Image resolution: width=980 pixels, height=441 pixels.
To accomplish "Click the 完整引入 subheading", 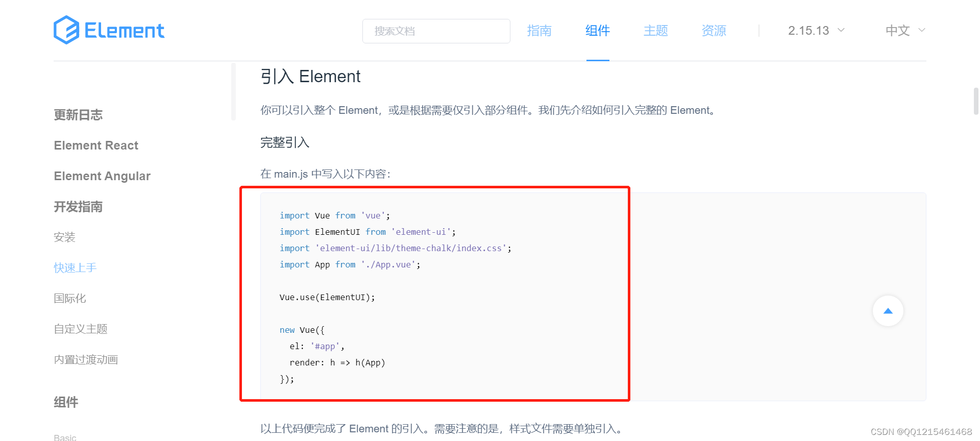I will [285, 142].
